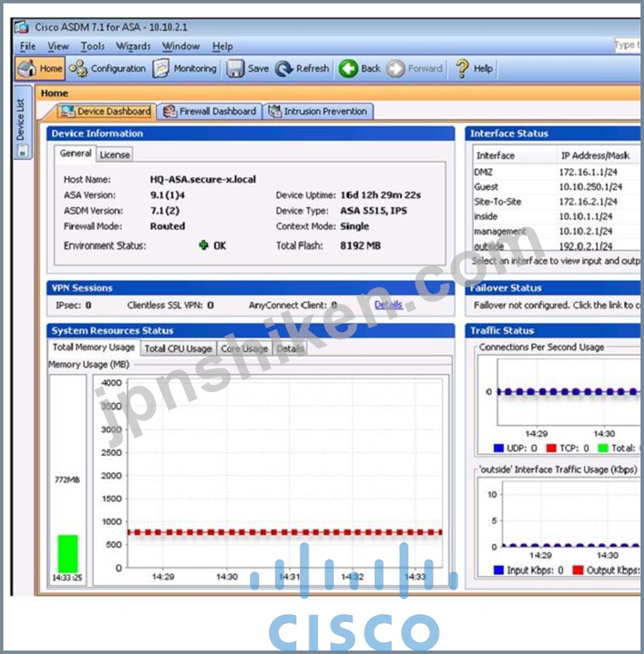
Task: Click the green Environment Status OK icon
Action: click(x=204, y=245)
